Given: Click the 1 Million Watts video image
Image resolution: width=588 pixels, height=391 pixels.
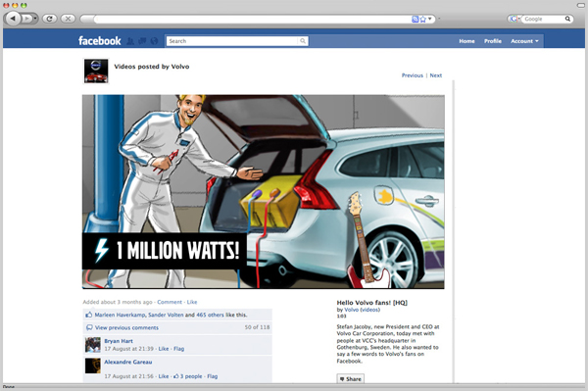Looking at the screenshot, I should tap(264, 191).
